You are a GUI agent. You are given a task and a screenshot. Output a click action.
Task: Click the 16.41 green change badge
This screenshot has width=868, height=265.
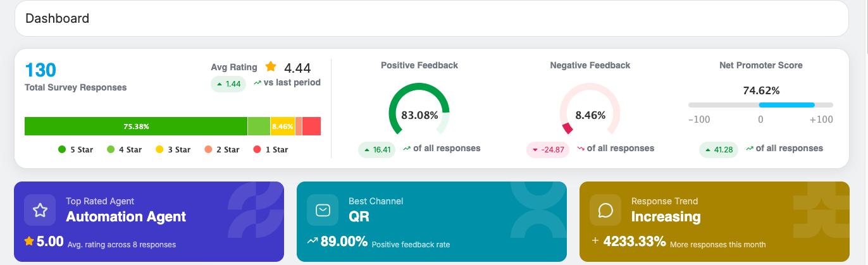(376, 150)
